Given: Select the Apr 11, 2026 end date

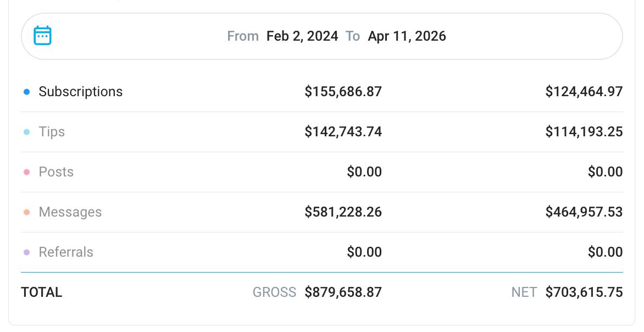Looking at the screenshot, I should click(407, 36).
